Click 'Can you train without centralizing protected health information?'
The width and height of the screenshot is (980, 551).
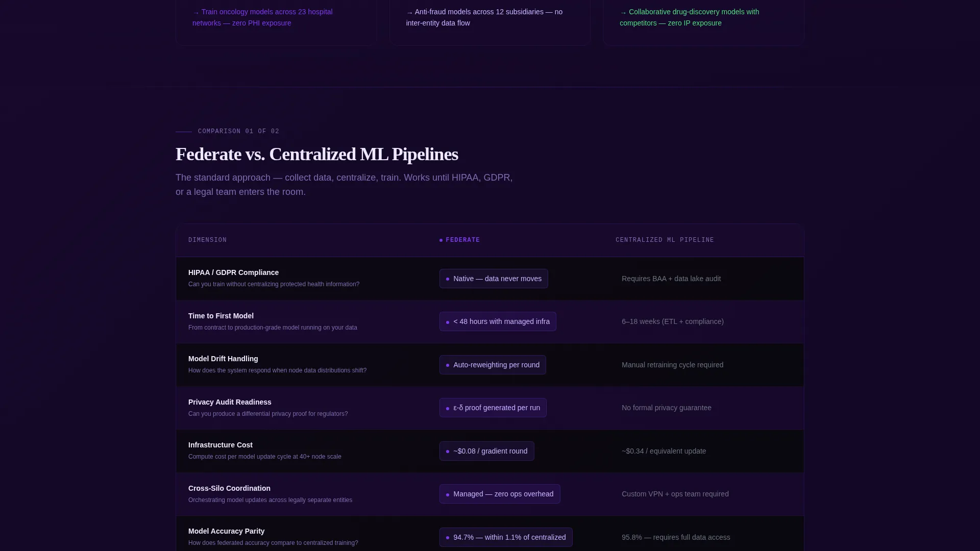(274, 284)
